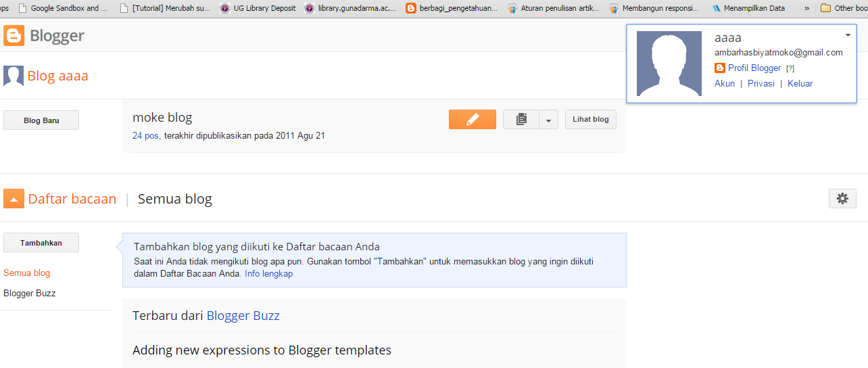Open the Profil Blogger link
The height and width of the screenshot is (368, 868).
(754, 68)
